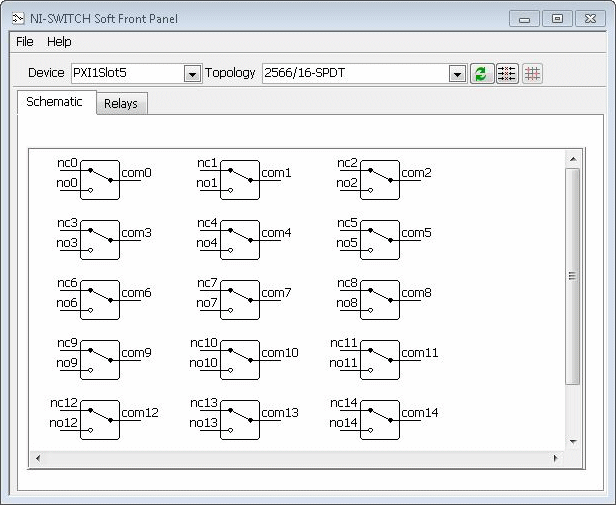Maximize the NI-SWITCH Soft Front Panel window

pos(558,18)
